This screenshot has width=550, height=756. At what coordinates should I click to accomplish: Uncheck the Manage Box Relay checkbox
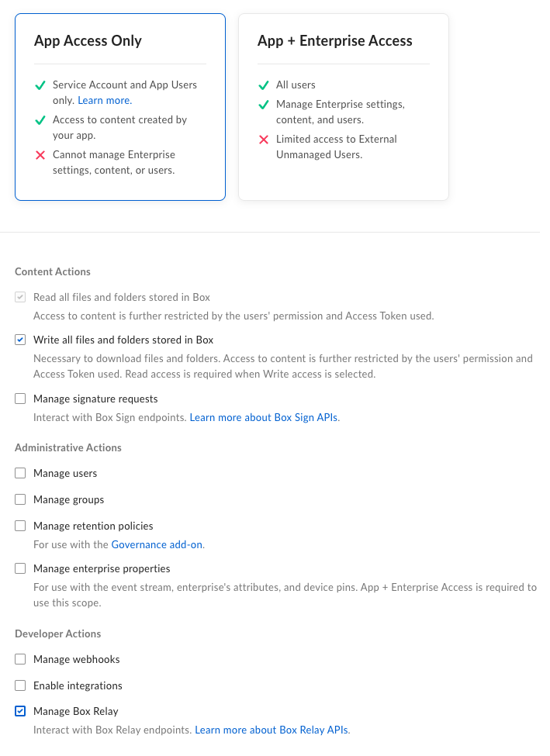click(x=20, y=711)
